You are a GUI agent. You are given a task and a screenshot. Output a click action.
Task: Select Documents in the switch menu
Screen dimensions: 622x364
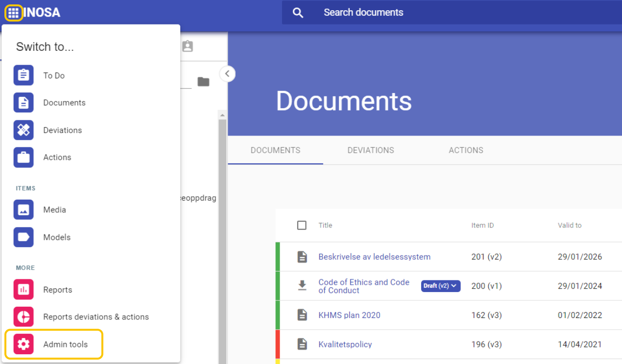(64, 103)
